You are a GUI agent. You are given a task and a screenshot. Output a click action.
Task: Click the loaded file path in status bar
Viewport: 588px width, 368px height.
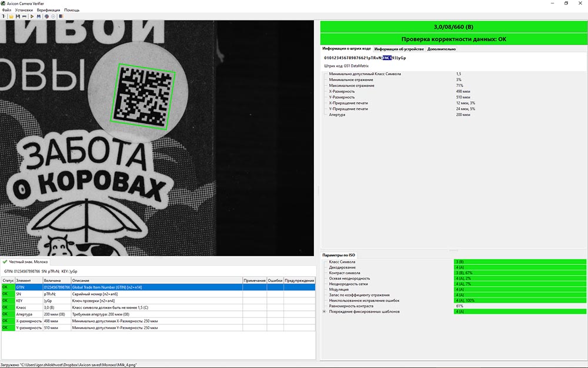tap(69, 364)
